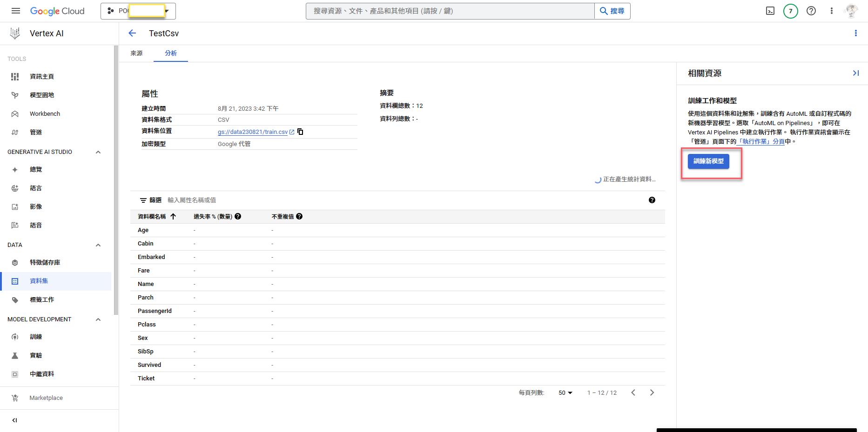Focus the top resource search field
The height and width of the screenshot is (432, 868).
tap(450, 11)
